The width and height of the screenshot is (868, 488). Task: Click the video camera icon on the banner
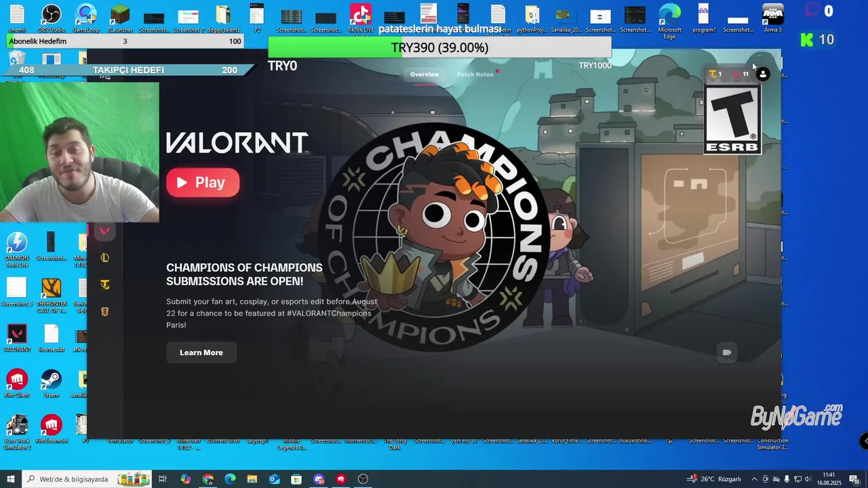pyautogui.click(x=726, y=352)
